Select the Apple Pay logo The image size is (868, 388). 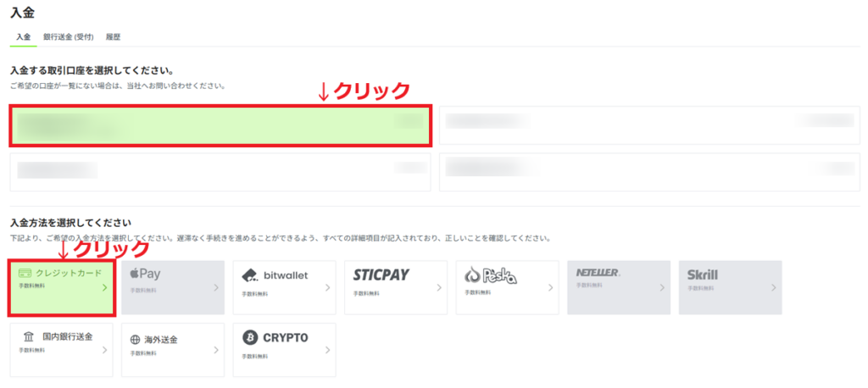pyautogui.click(x=145, y=273)
